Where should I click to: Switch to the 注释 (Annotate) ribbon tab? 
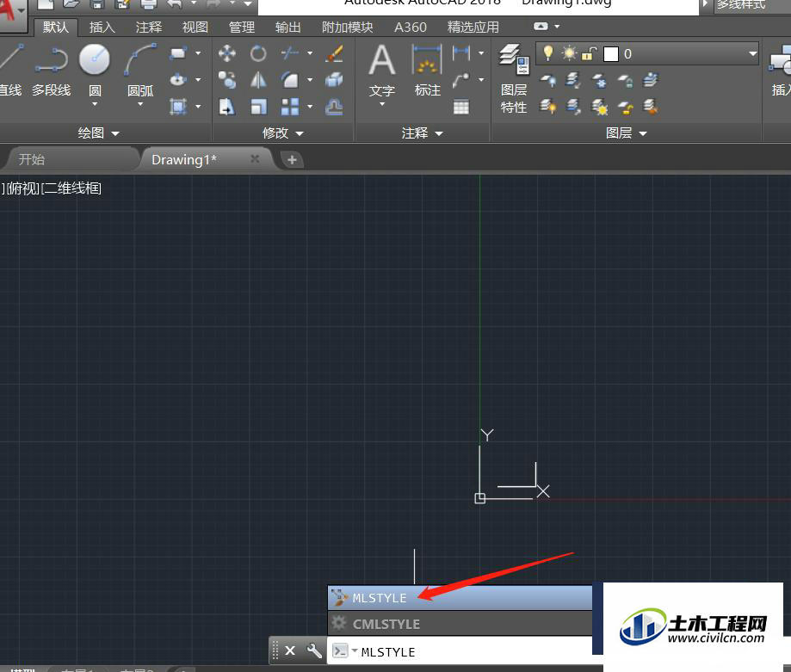(148, 28)
